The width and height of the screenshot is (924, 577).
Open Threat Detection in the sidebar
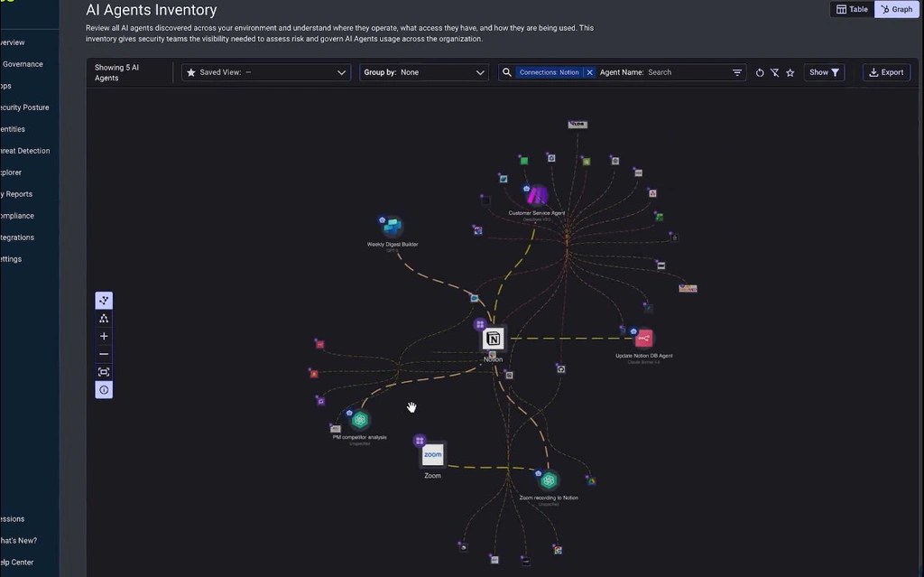(x=24, y=151)
